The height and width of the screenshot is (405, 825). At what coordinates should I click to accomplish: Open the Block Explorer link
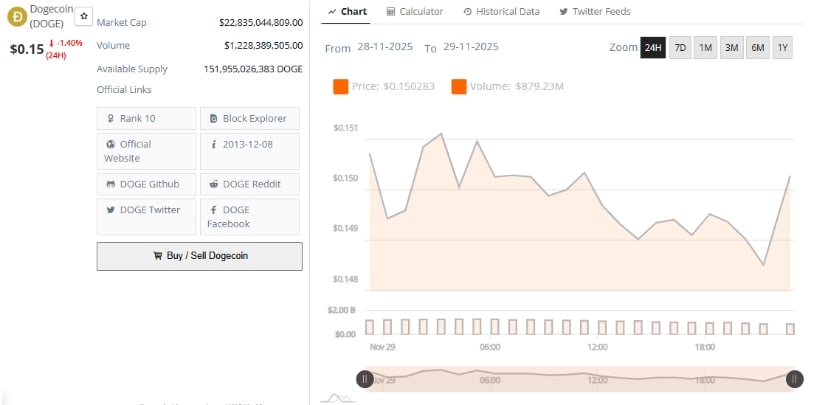(x=249, y=119)
